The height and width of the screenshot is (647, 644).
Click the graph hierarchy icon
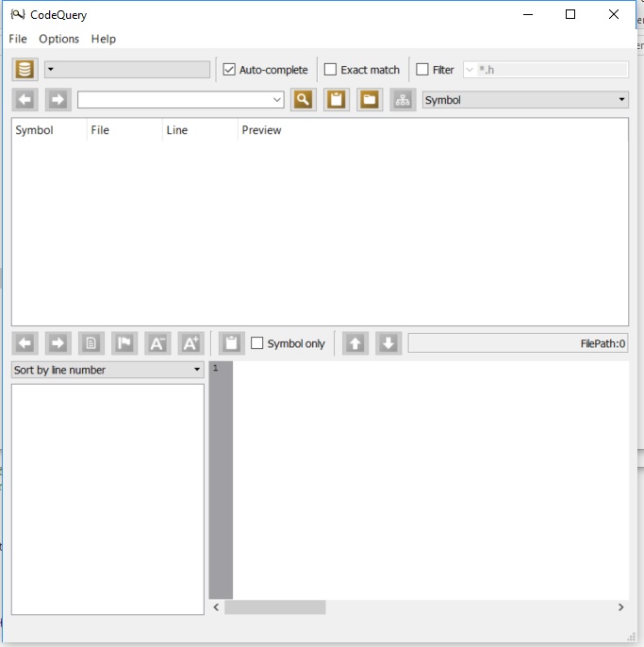pyautogui.click(x=403, y=100)
